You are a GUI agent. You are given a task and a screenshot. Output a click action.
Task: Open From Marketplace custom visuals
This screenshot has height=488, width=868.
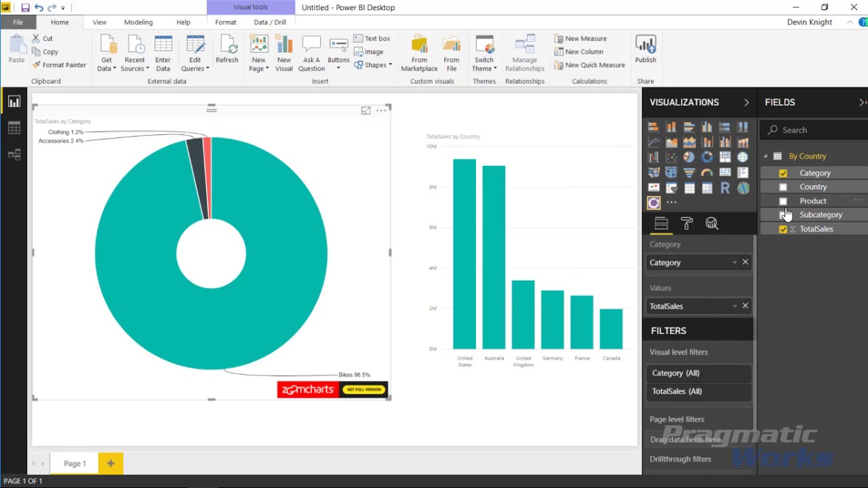[419, 54]
